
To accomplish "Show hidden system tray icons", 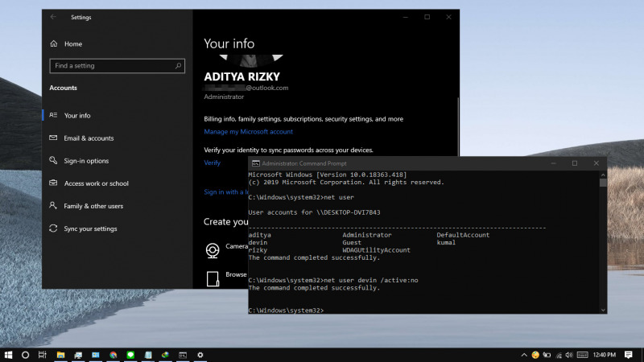I will 524,355.
